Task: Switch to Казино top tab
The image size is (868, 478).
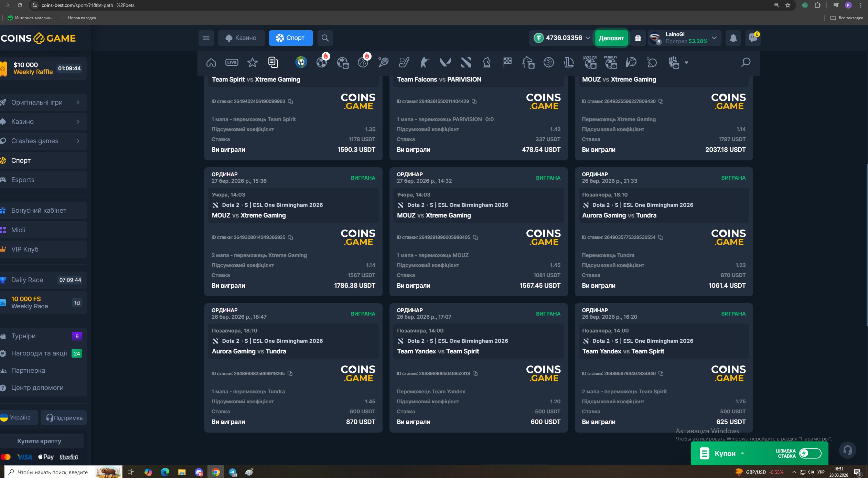Action: tap(241, 38)
